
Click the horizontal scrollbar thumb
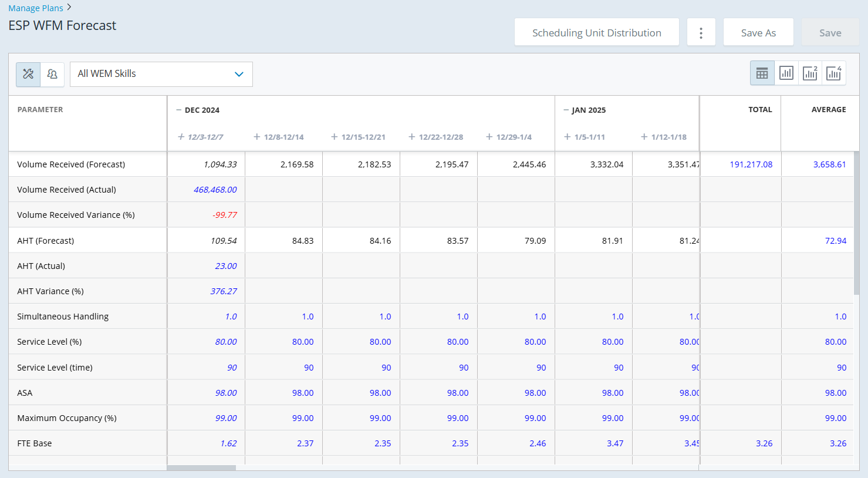(201, 468)
